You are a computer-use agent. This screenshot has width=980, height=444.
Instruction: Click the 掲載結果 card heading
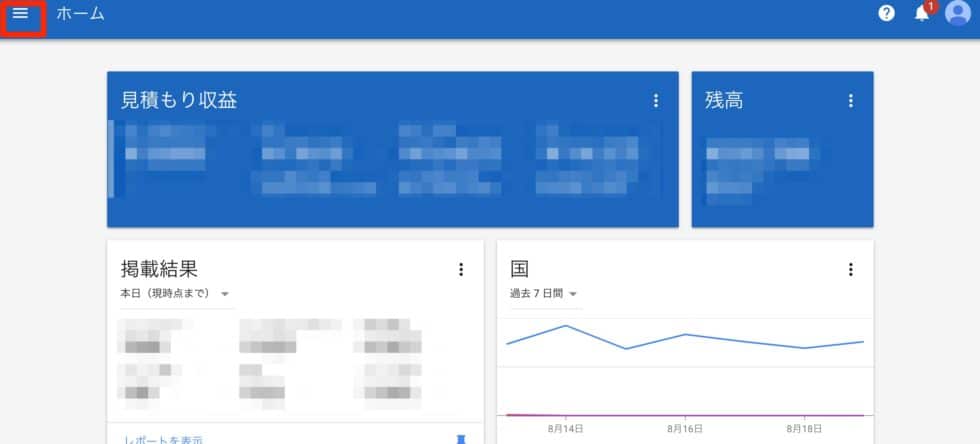point(159,270)
